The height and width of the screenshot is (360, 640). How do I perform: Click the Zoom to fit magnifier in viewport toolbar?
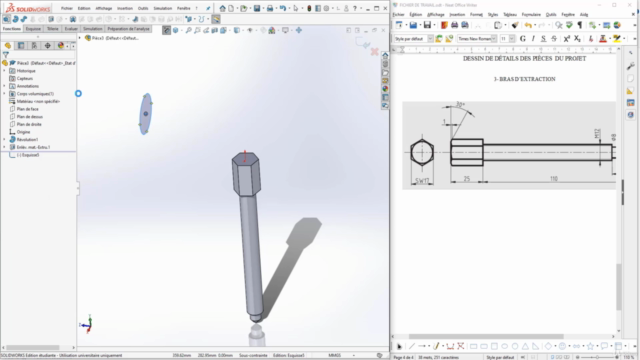point(188,30)
